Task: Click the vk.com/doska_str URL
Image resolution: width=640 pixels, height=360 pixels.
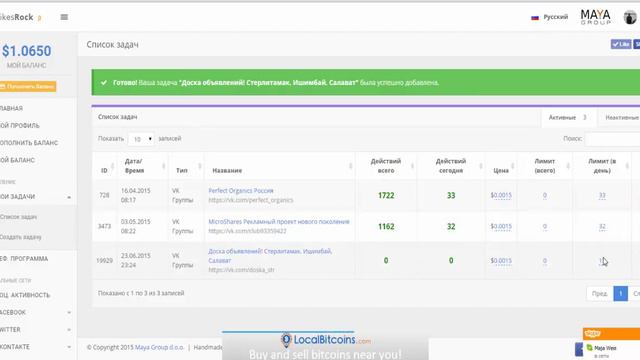Action: pos(241,270)
